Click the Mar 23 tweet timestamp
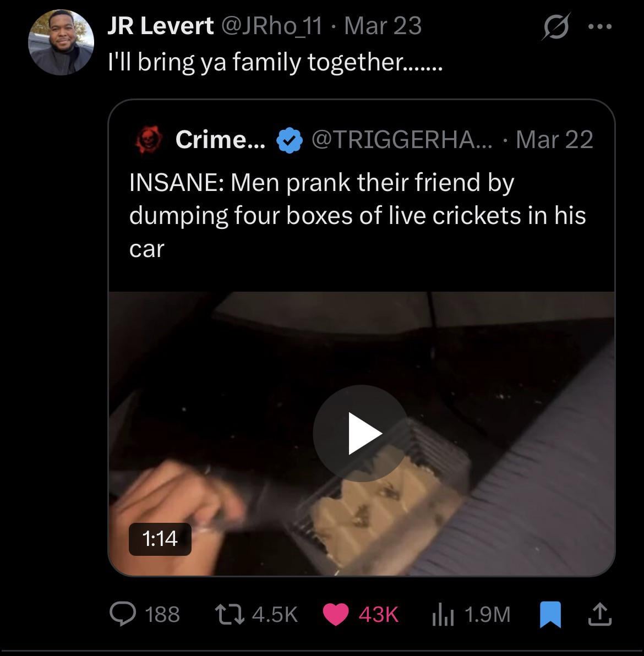Viewport: 644px width, 656px height. click(x=383, y=26)
